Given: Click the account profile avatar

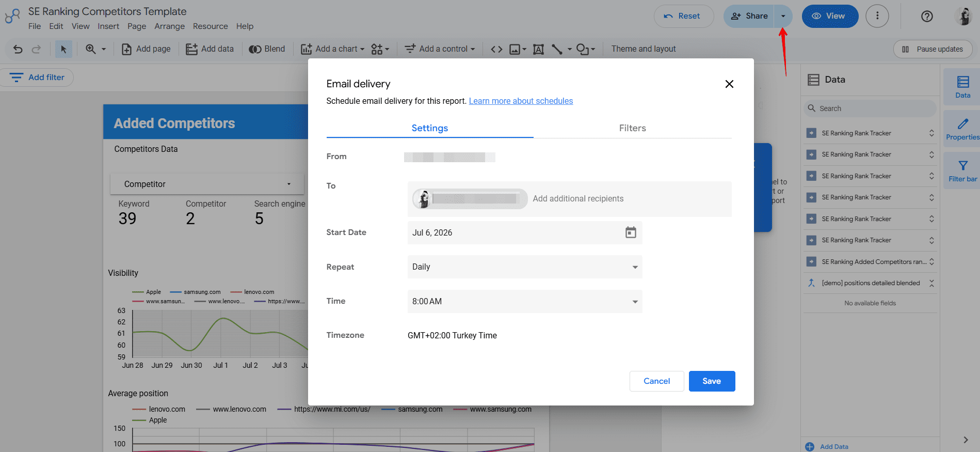Looking at the screenshot, I should 964,16.
